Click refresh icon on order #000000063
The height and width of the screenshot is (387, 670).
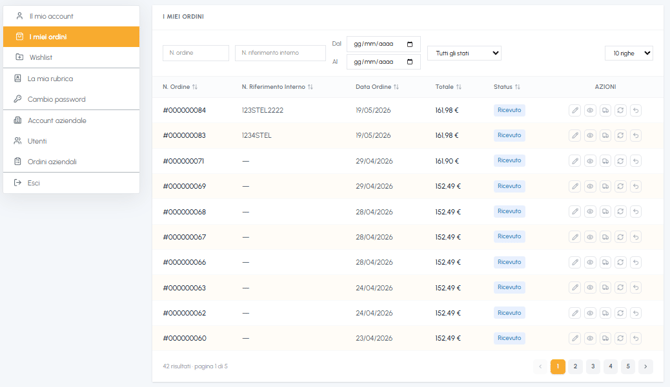coord(620,287)
